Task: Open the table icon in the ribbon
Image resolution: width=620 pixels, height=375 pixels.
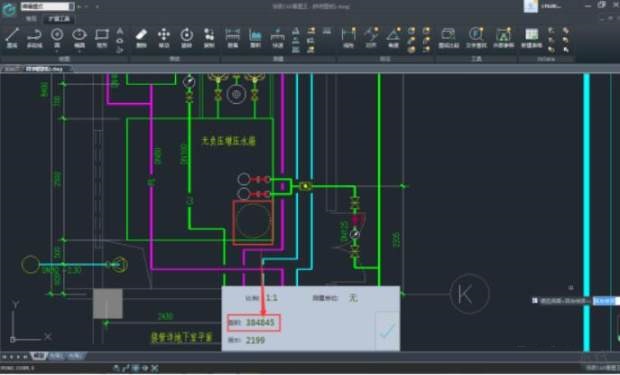Action: [531, 38]
